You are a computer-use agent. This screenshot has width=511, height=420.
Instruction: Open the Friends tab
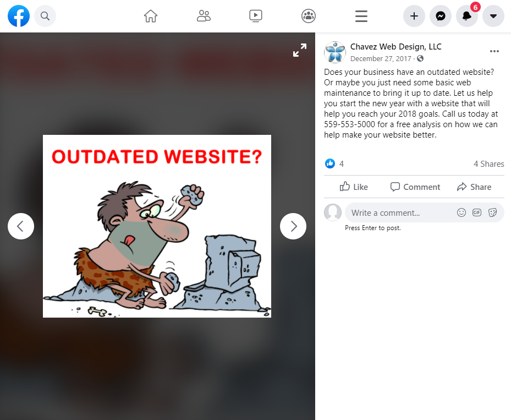click(x=204, y=16)
